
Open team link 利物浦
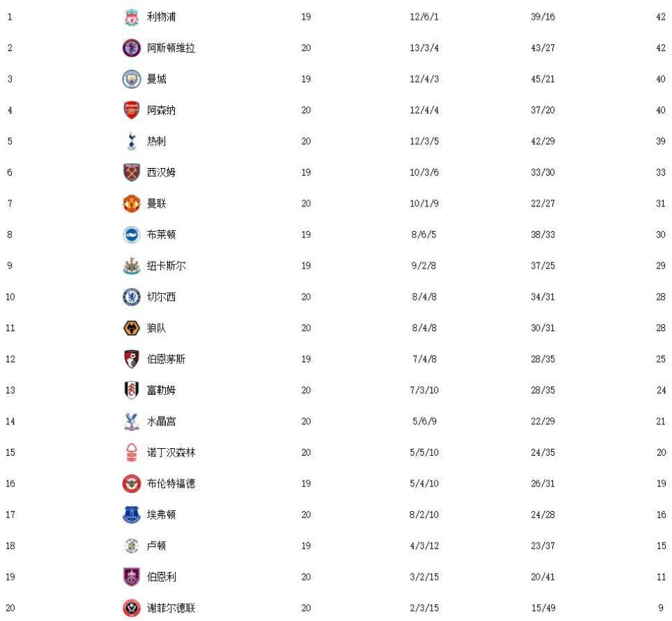click(161, 17)
